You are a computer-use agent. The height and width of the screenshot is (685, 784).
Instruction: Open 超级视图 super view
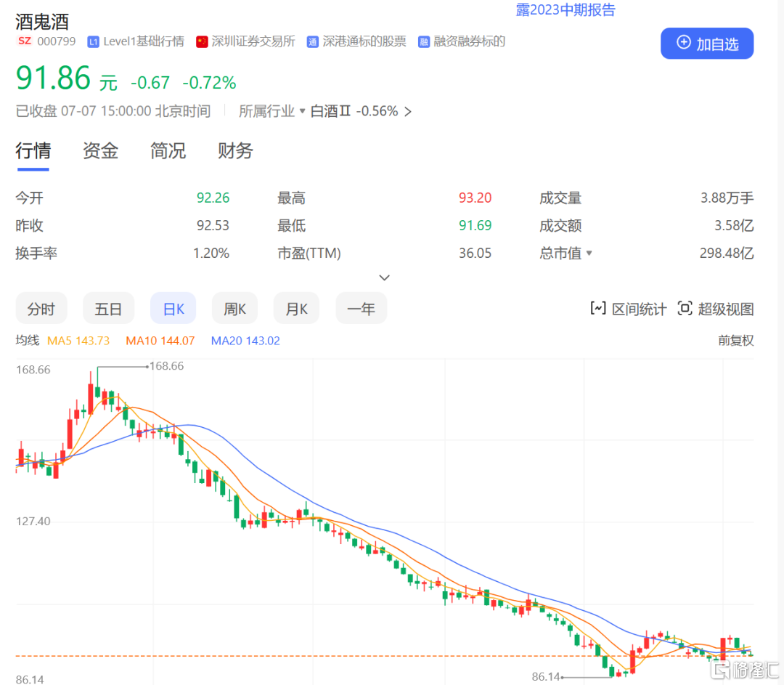pyautogui.click(x=716, y=309)
